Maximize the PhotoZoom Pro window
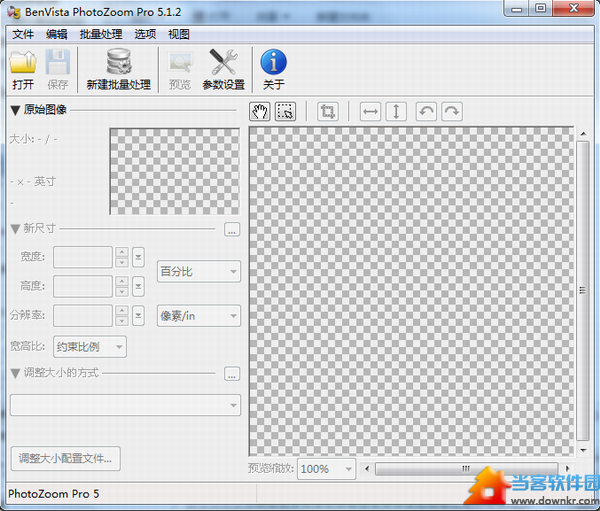 point(541,8)
